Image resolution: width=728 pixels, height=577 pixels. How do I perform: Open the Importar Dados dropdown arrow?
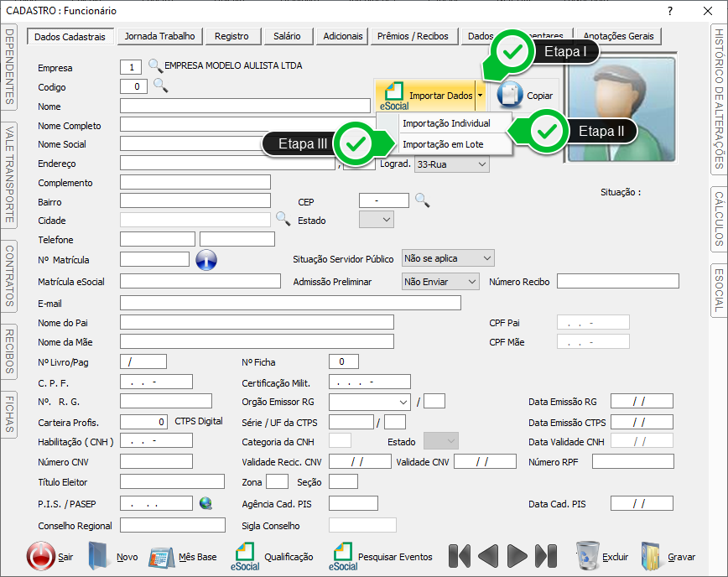pyautogui.click(x=481, y=96)
